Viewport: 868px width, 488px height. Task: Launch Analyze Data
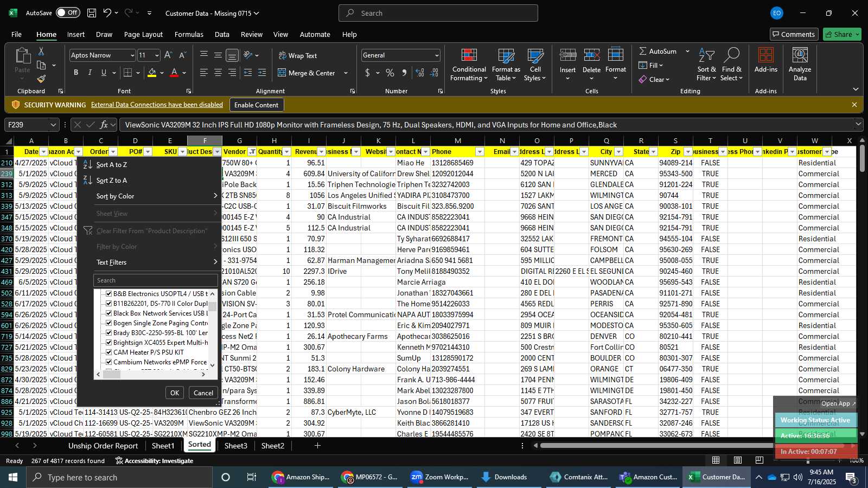800,65
